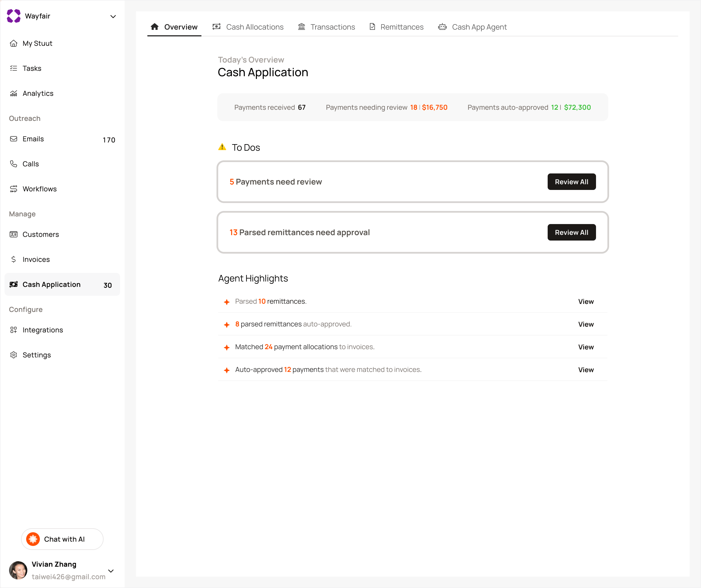Open Workflows icon in sidebar
Screen dimensions: 701x588
tap(14, 189)
